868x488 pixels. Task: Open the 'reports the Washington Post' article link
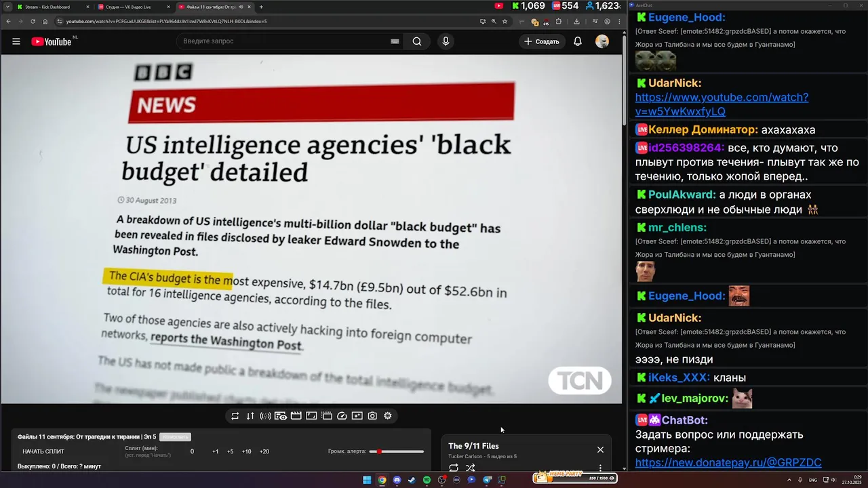226,341
